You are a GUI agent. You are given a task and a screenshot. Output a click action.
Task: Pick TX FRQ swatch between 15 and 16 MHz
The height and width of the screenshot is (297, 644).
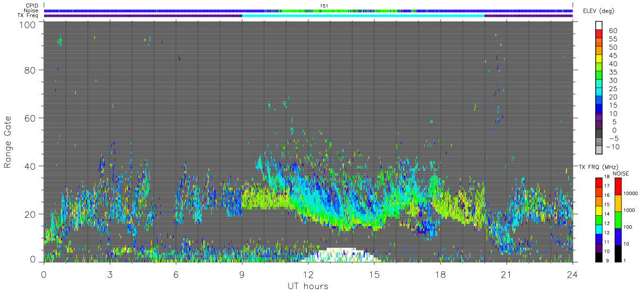coord(599,201)
